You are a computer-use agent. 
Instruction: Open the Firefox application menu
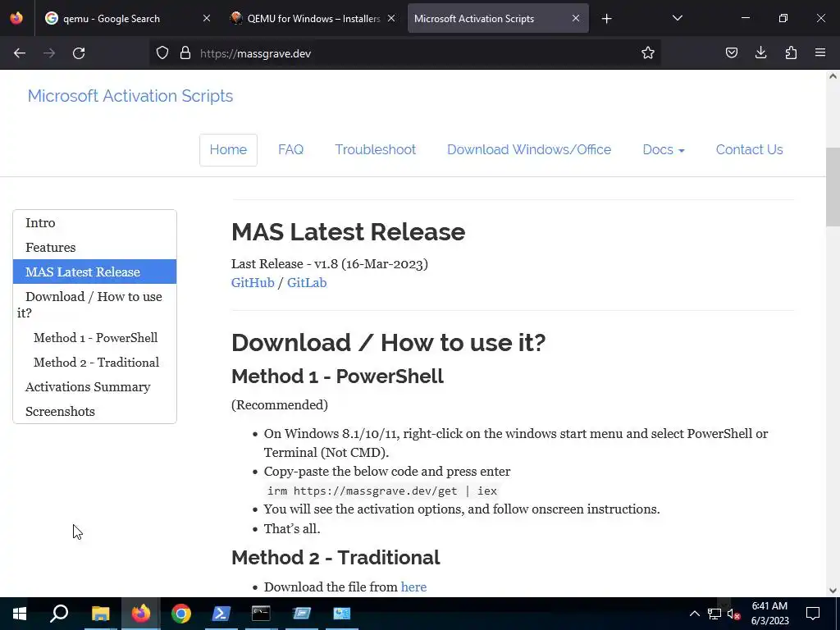820,53
